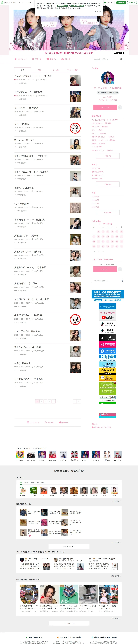
Task: Switch to the 月別 tab
Action: point(39,70)
